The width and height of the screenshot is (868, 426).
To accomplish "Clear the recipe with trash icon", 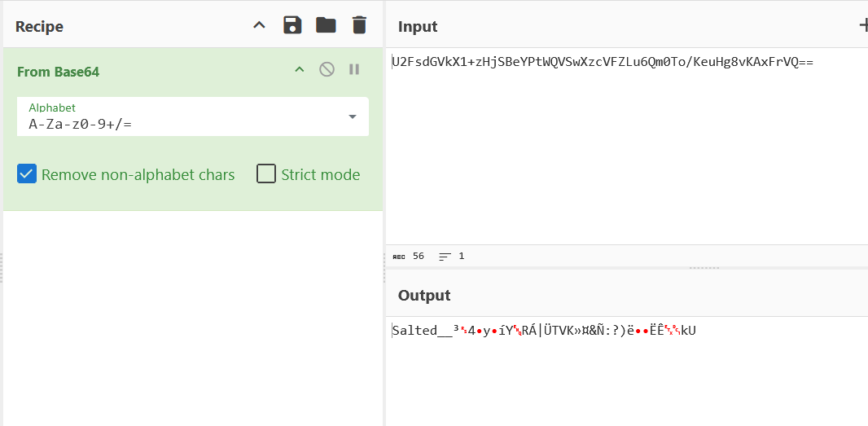I will (359, 25).
